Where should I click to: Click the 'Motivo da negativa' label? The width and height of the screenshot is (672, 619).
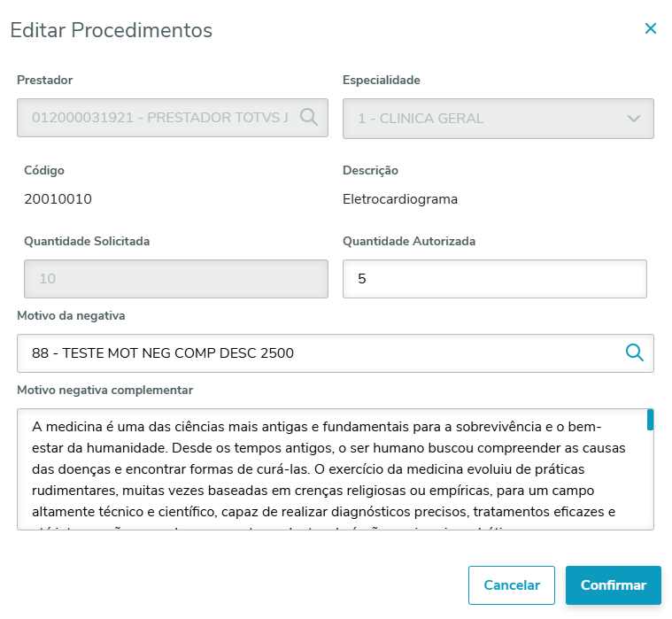pos(71,315)
